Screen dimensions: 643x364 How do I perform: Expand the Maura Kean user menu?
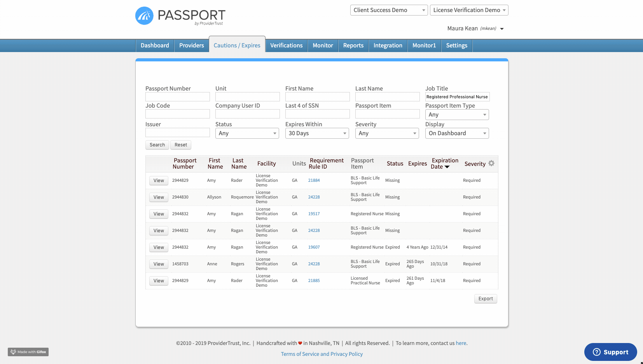pyautogui.click(x=502, y=29)
